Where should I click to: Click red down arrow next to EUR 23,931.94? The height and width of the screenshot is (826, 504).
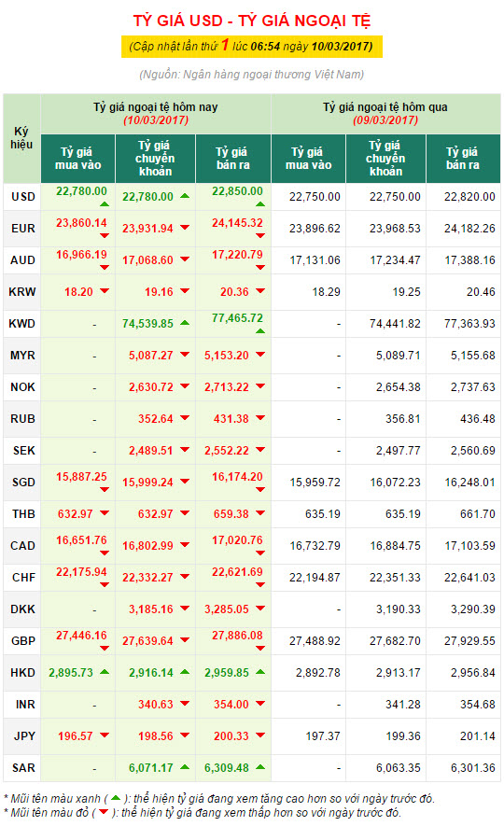184,228
